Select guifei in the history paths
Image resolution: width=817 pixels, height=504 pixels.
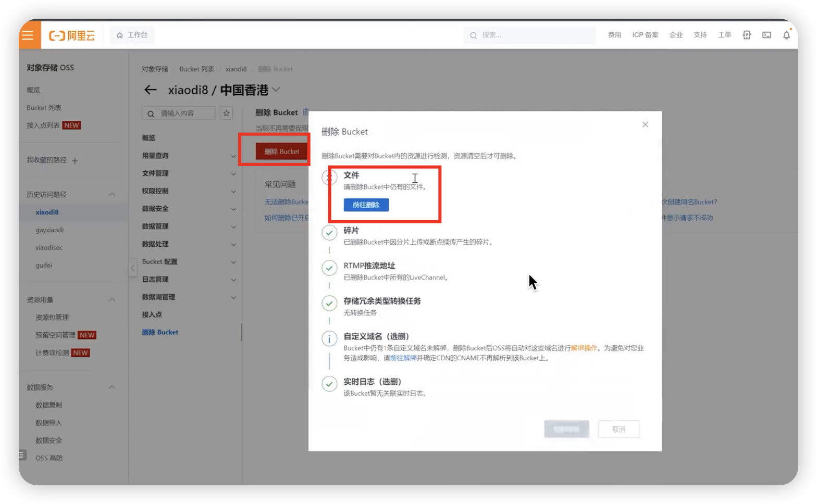(44, 266)
